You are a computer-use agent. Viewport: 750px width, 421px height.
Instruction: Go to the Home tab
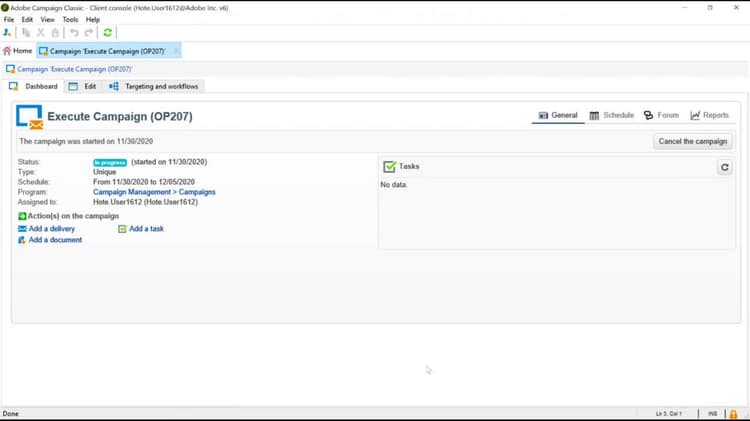[18, 51]
